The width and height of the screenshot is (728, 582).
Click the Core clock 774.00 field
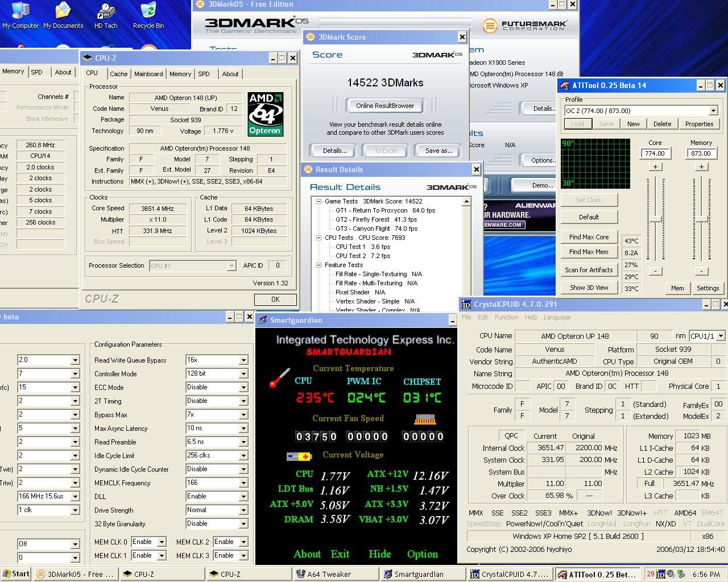[655, 153]
